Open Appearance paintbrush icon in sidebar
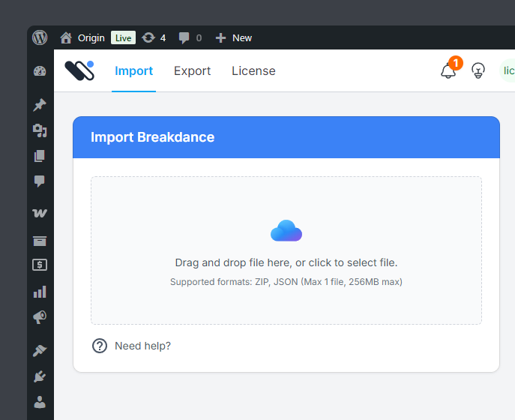This screenshot has width=515, height=420. [x=40, y=350]
